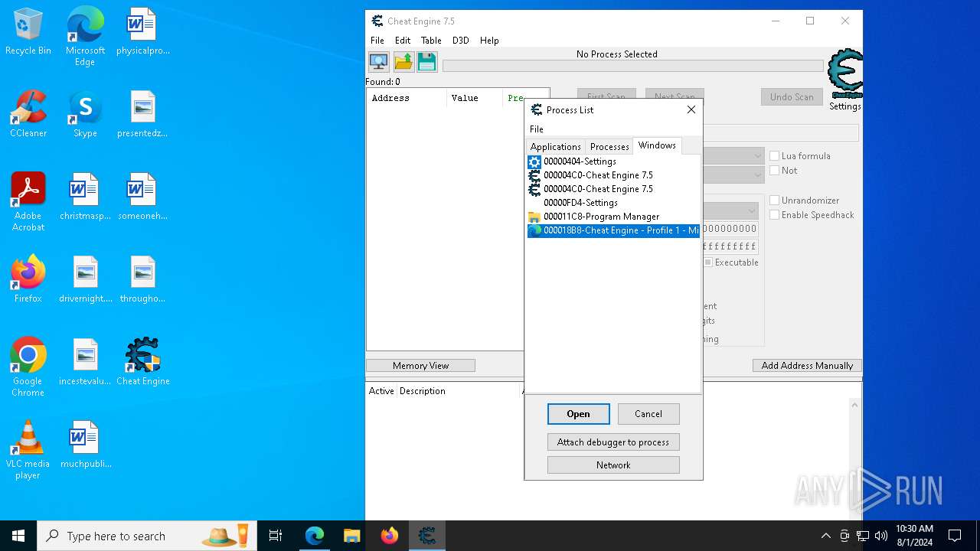Image resolution: width=980 pixels, height=551 pixels.
Task: Click Add Address Manually button
Action: (x=807, y=366)
